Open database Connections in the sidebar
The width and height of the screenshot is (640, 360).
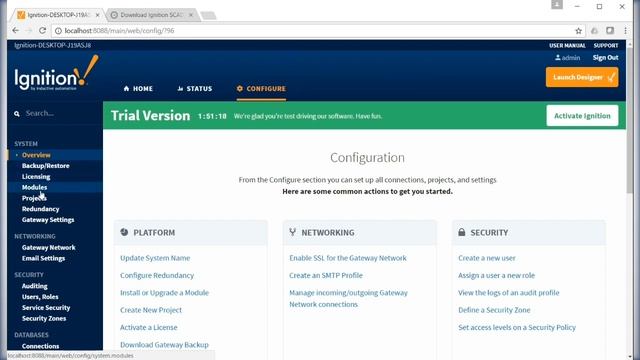[x=40, y=346]
